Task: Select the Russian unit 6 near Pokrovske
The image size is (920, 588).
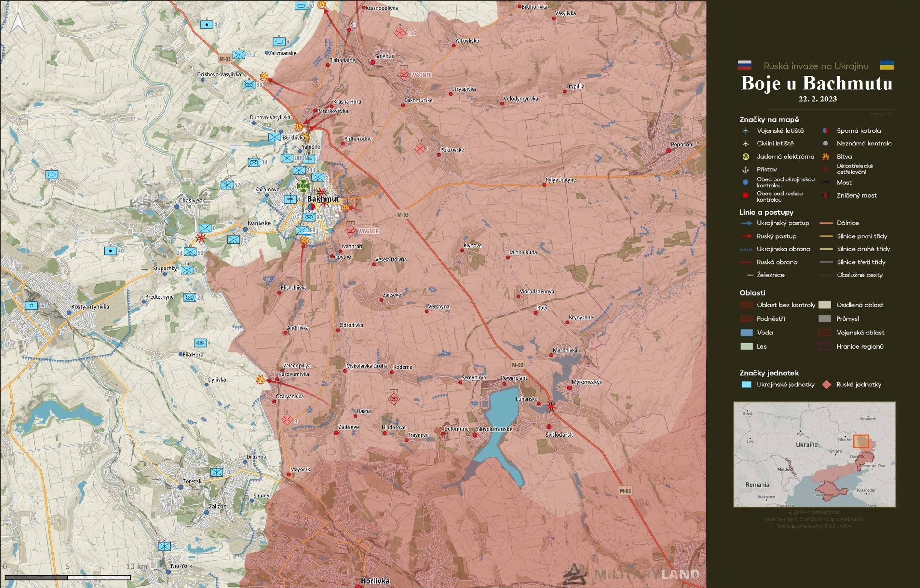Action: point(420,149)
